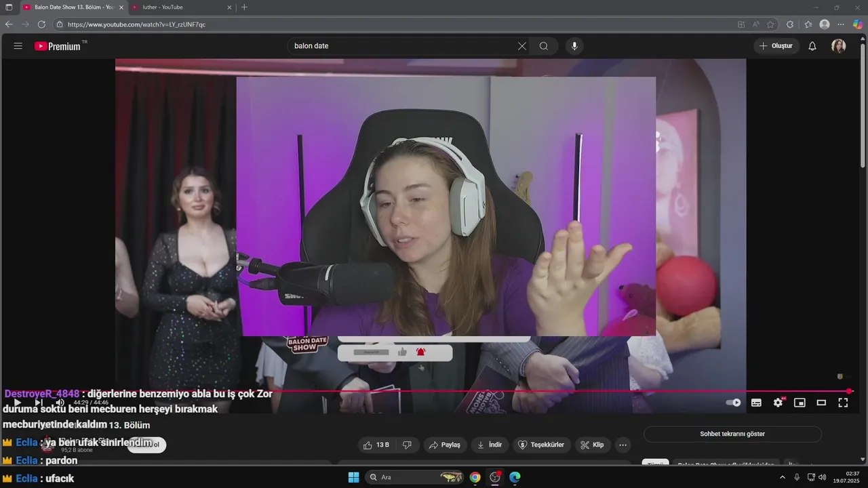This screenshot has width=868, height=488.
Task: Reload the current page
Action: [x=41, y=24]
